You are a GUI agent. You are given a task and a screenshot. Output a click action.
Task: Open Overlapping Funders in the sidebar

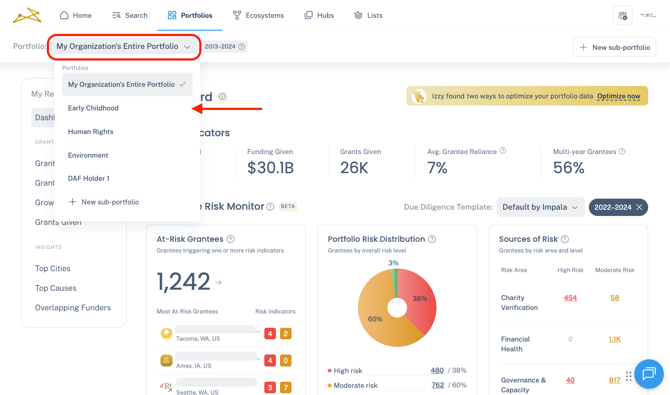pyautogui.click(x=73, y=308)
